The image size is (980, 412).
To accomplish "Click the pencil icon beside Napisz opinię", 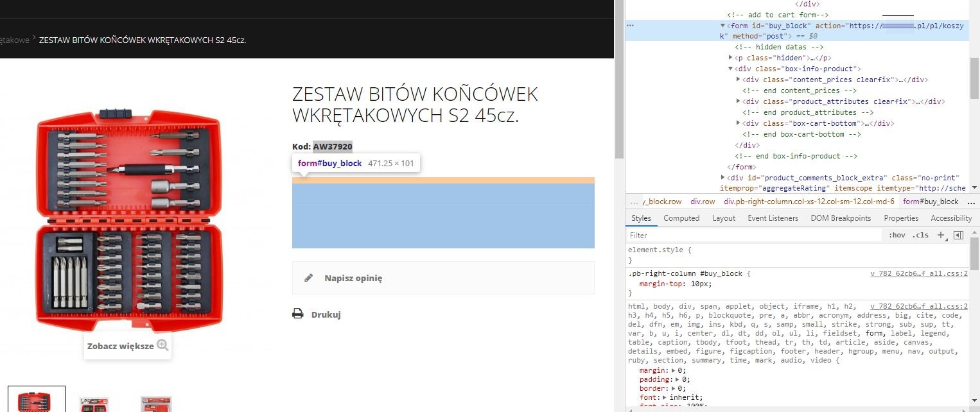I will tap(308, 278).
